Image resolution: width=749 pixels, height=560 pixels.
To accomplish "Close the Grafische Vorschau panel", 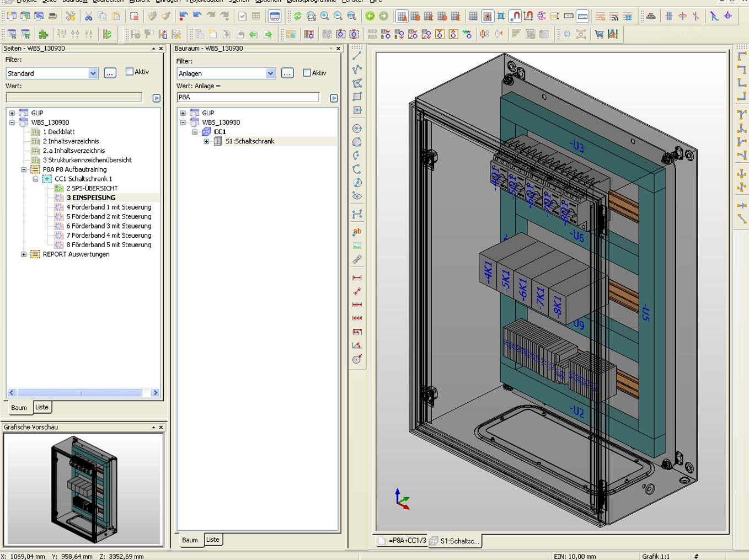I will point(161,427).
